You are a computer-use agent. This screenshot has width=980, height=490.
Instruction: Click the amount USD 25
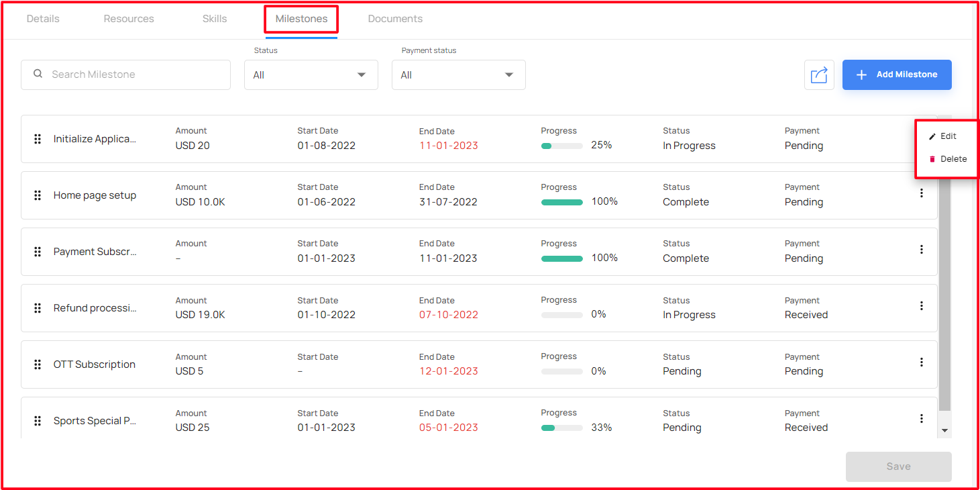(x=193, y=428)
